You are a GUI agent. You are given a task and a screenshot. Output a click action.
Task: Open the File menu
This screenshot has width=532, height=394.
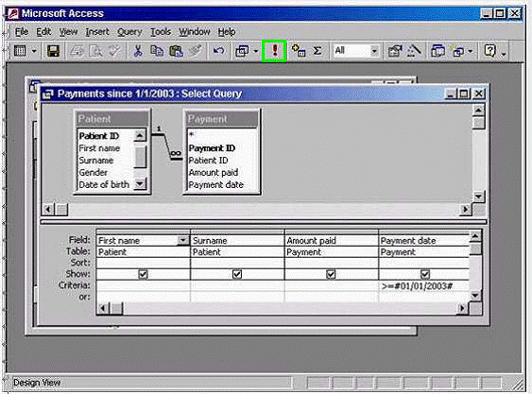[x=22, y=32]
